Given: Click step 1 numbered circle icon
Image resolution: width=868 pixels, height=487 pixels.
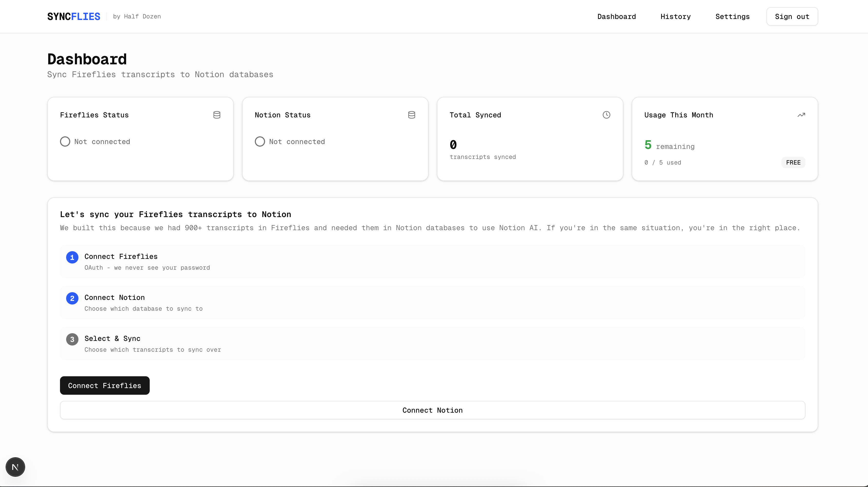Looking at the screenshot, I should coord(72,257).
